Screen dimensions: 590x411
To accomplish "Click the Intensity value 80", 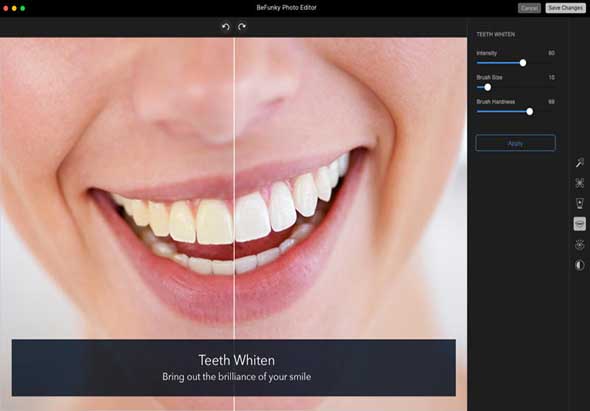I will tap(551, 53).
